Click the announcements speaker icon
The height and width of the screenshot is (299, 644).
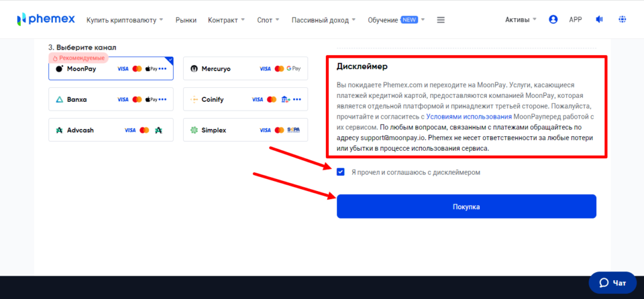click(x=599, y=19)
